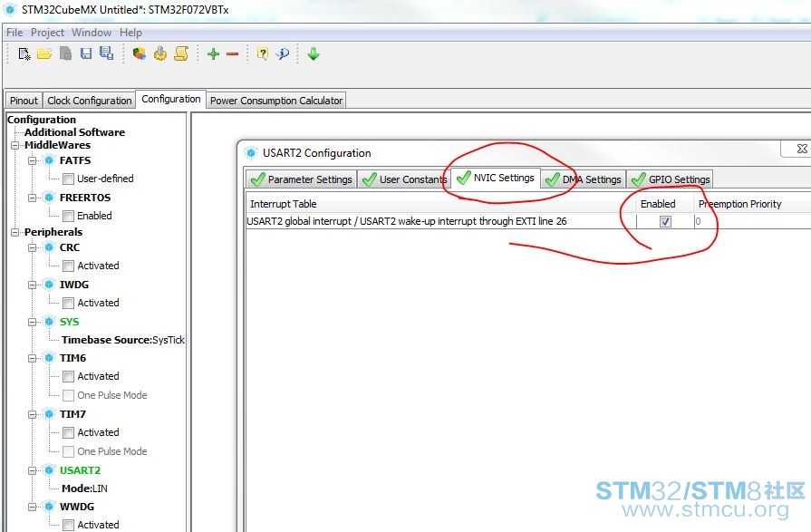Click the CRC peripheral cube icon

(x=49, y=247)
